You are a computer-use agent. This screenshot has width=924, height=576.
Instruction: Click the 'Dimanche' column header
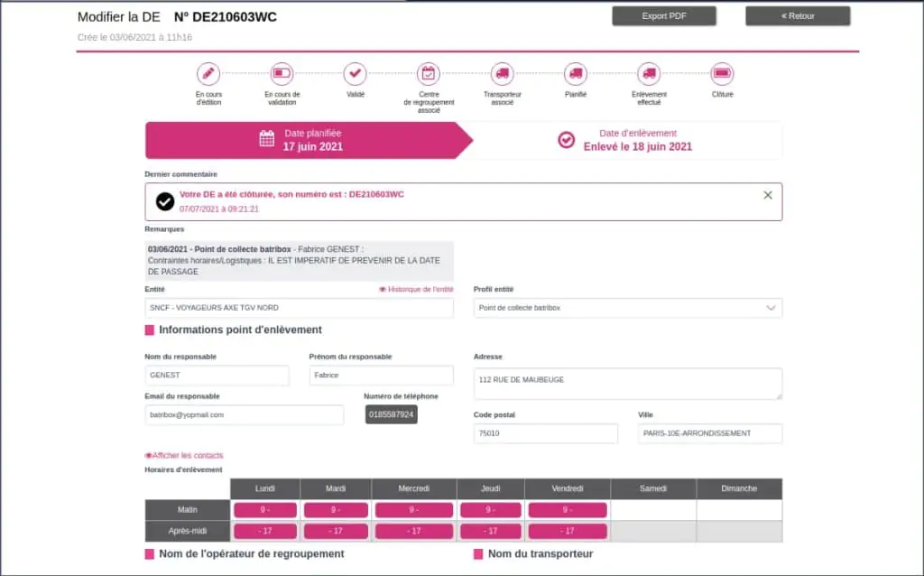(x=740, y=488)
